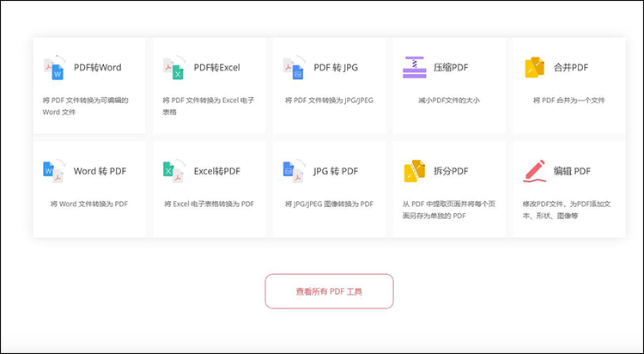Open the PDF转Excel title link

[x=217, y=67]
